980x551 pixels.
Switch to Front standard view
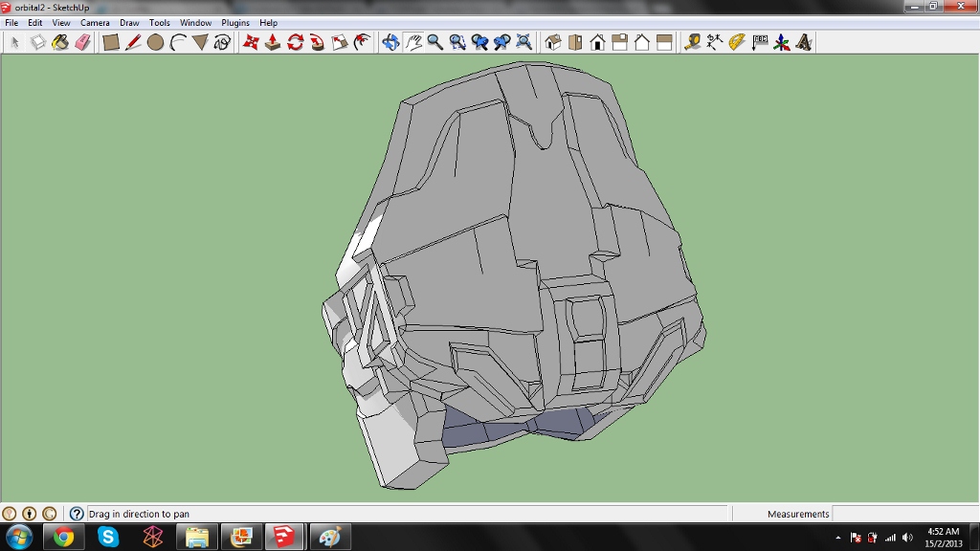pyautogui.click(x=597, y=42)
